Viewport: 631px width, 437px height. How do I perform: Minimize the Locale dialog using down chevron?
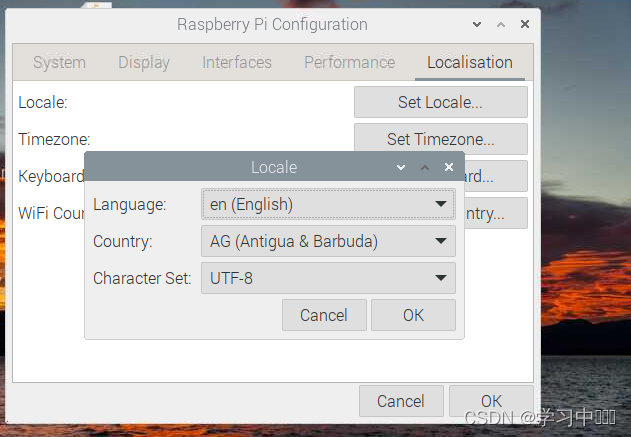click(x=401, y=167)
